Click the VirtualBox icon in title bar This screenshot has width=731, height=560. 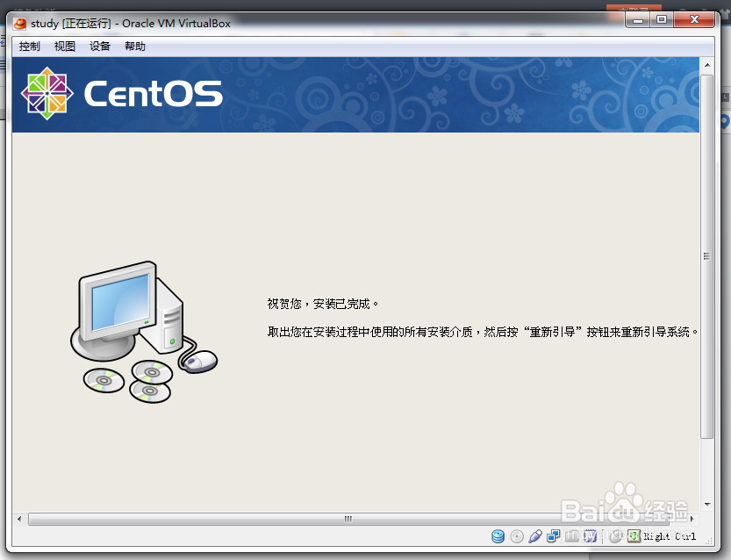[x=20, y=24]
